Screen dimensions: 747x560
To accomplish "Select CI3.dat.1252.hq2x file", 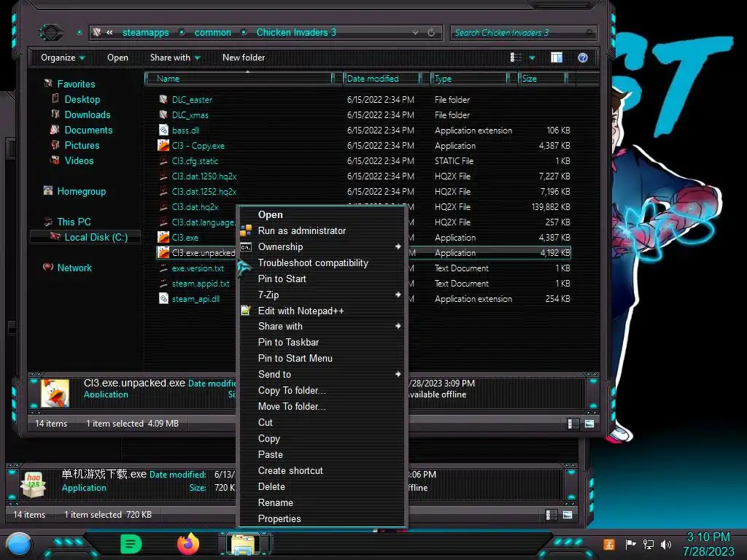I will pos(204,192).
